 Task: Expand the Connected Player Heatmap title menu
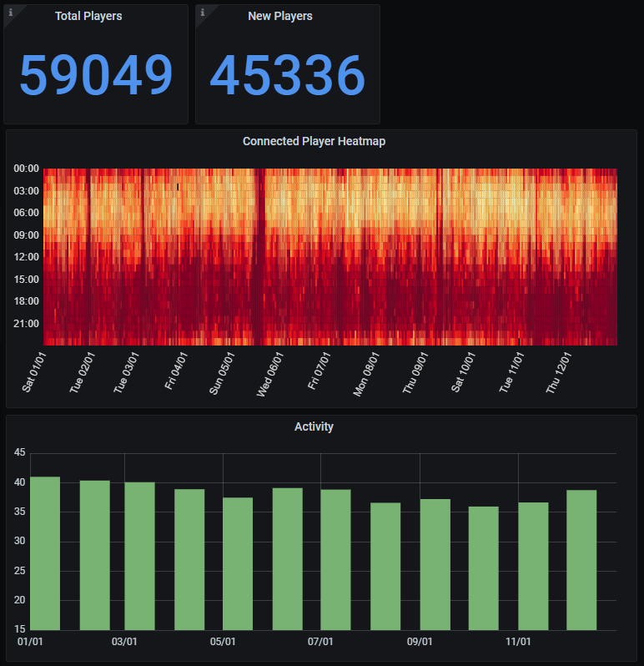(314, 141)
